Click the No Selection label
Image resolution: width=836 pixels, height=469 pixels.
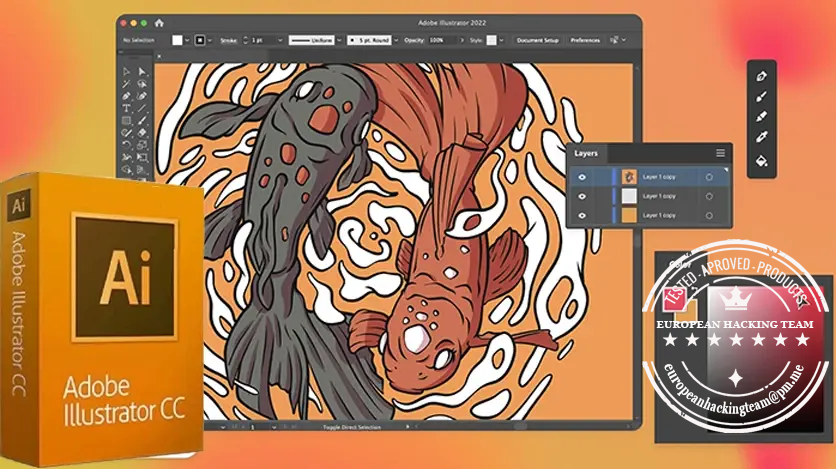(x=139, y=41)
